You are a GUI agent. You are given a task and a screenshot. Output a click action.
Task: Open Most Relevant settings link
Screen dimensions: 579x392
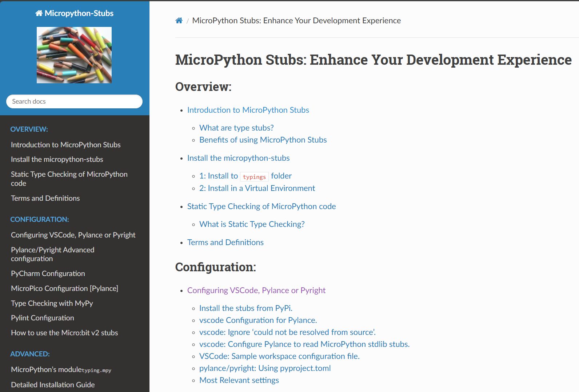pyautogui.click(x=239, y=380)
